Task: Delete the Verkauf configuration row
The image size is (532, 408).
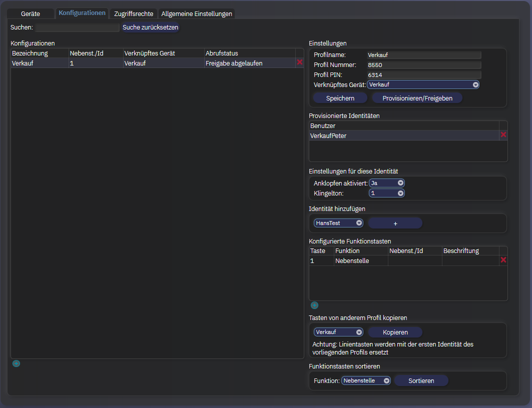Action: coord(300,62)
